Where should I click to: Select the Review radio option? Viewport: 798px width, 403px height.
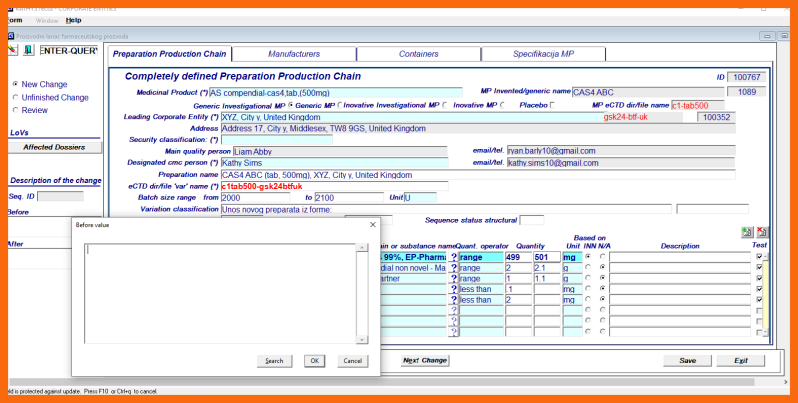point(15,110)
